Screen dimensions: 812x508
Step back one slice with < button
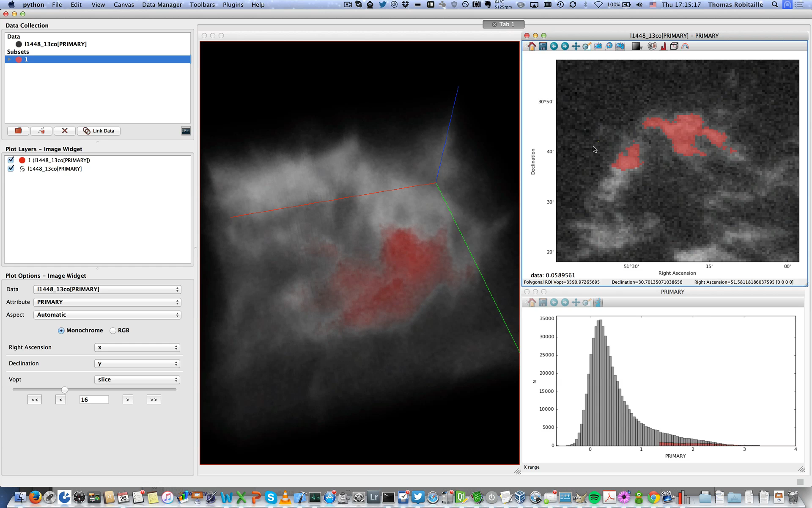60,400
